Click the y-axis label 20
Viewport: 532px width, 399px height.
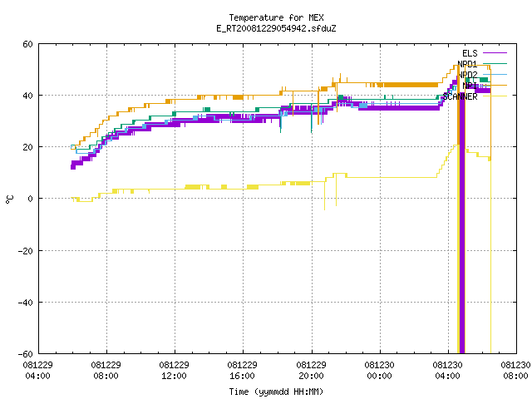click(x=27, y=147)
